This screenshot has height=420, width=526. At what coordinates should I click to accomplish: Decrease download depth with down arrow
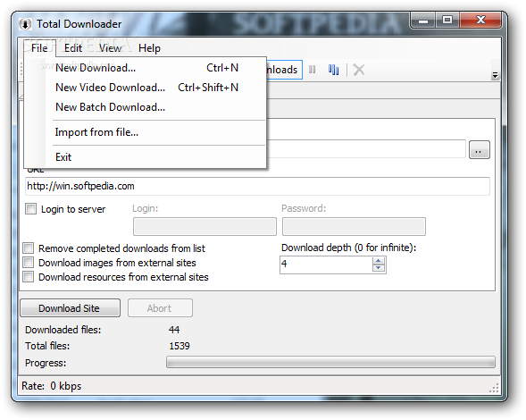(x=379, y=268)
